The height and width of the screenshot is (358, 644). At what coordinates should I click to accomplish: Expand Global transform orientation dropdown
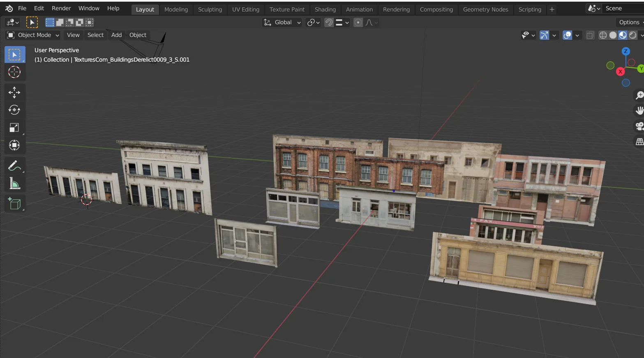pyautogui.click(x=283, y=23)
